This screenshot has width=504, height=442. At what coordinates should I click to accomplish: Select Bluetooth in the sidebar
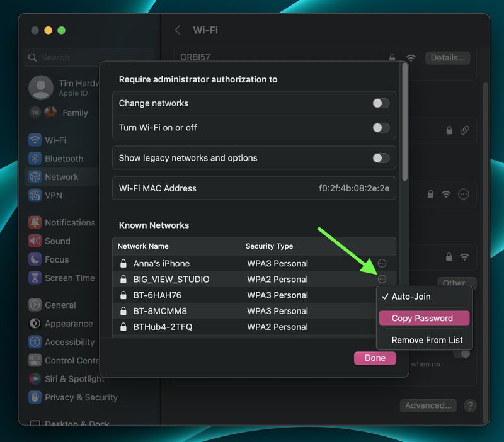coord(60,159)
